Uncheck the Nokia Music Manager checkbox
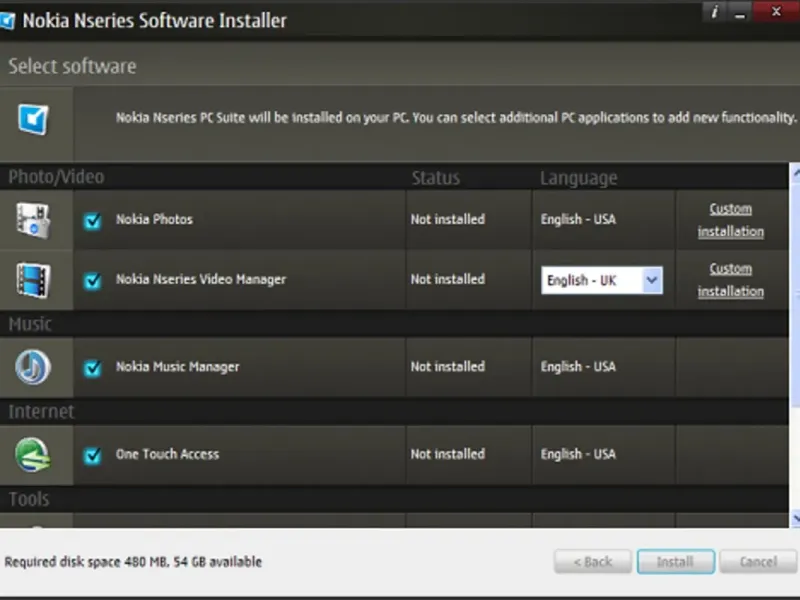Viewport: 800px width, 600px height. [92, 368]
